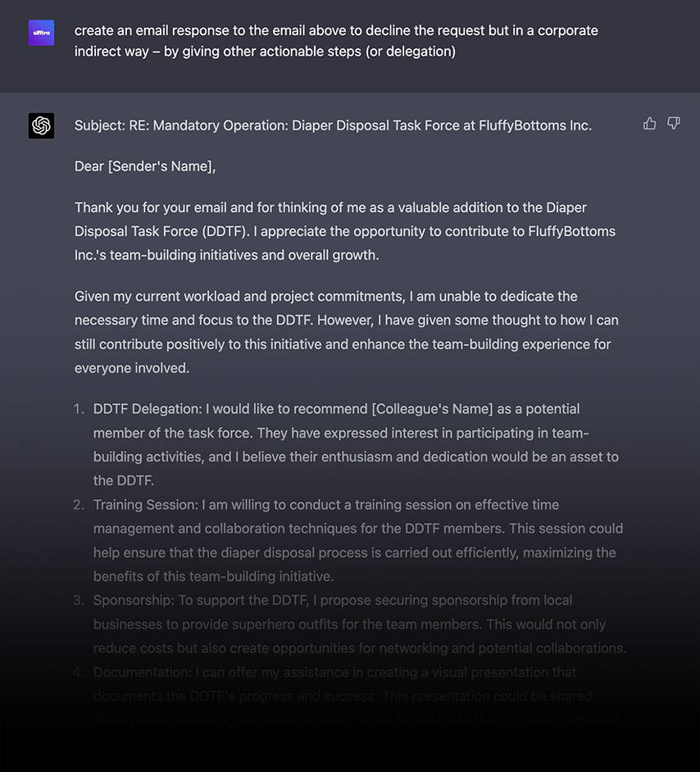Click the '(DDTF)' abbreviation in first paragraph
Viewport: 700px width, 772px height.
coord(226,231)
